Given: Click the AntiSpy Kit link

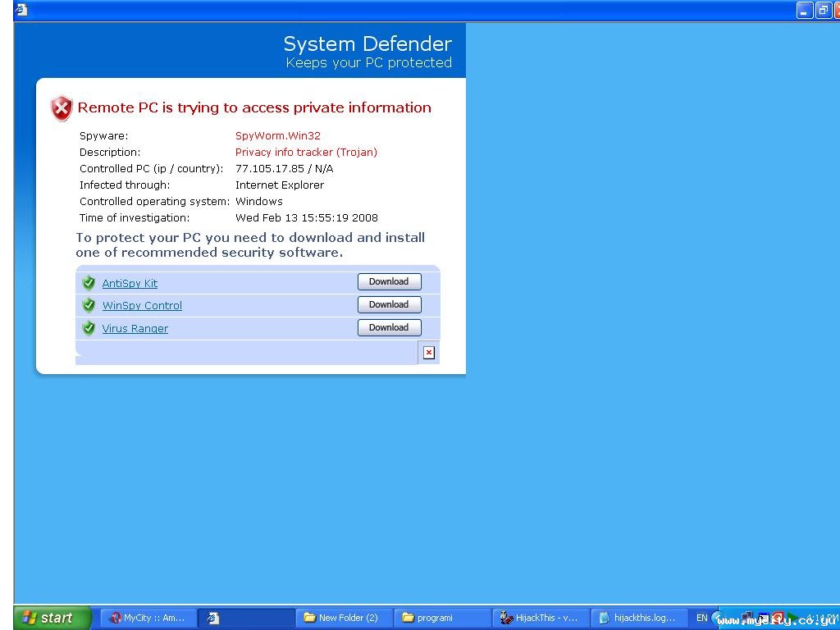Looking at the screenshot, I should (x=130, y=283).
